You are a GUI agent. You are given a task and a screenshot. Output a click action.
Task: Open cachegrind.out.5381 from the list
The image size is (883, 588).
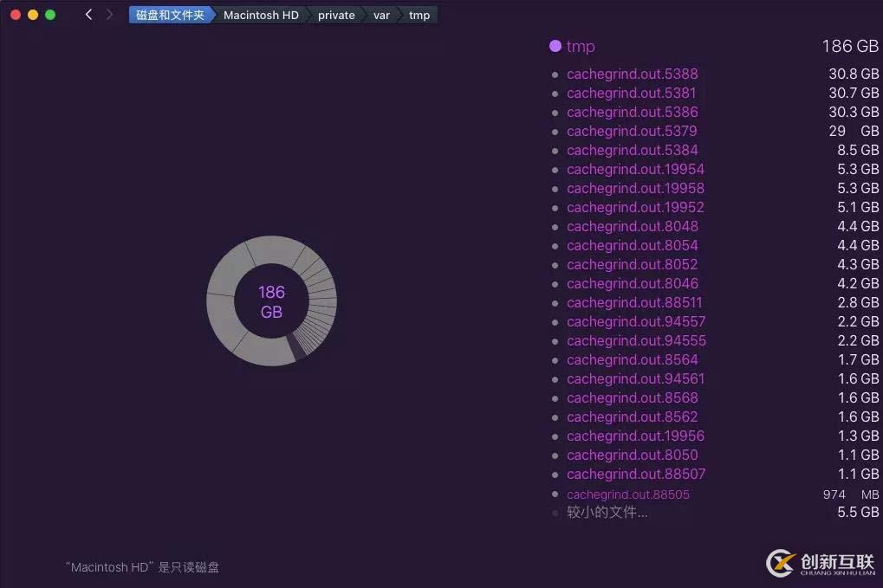pos(632,94)
